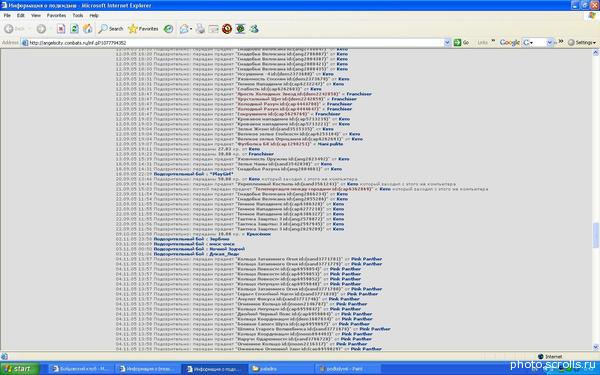Open the Google toolbar Settings dropdown
Image resolution: width=600 pixels, height=375 pixels.
pos(582,42)
